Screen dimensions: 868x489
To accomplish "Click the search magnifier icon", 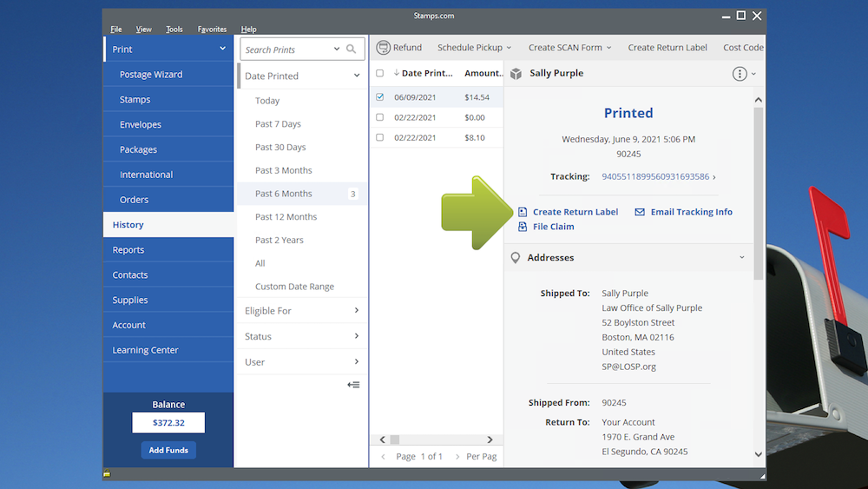I will [x=352, y=50].
